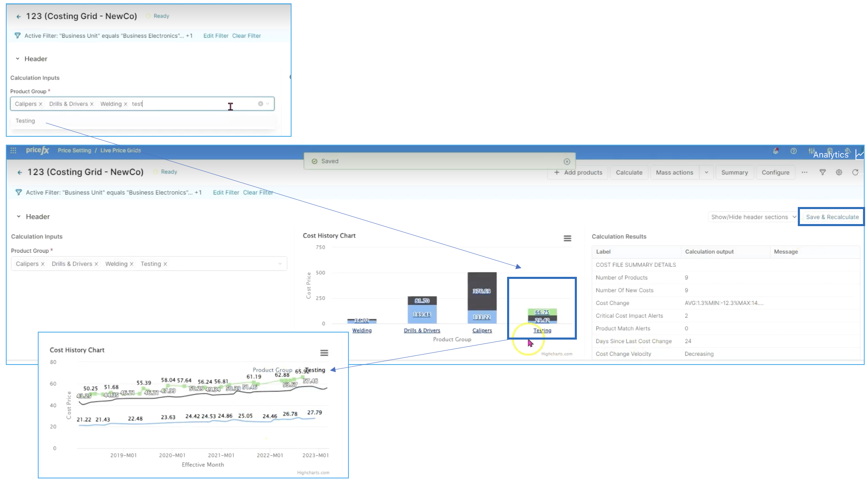Open the Product Group dropdown arrow in the top inset
Screen dimensions: 868x483
pyautogui.click(x=268, y=104)
